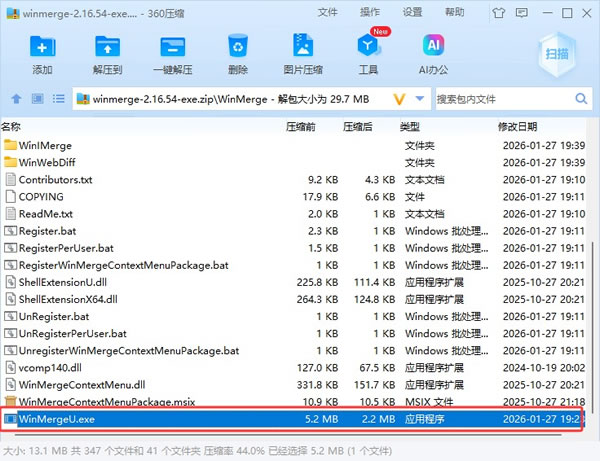
Task: Launch the AI办公 tool
Action: (x=434, y=52)
